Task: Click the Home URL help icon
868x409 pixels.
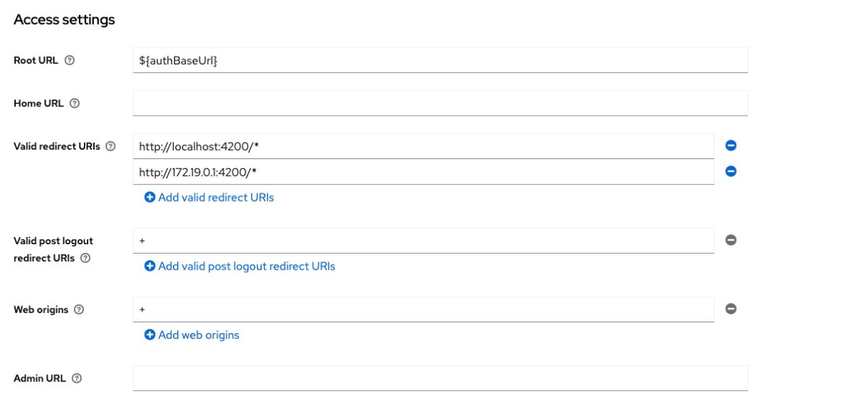Action: pos(75,103)
